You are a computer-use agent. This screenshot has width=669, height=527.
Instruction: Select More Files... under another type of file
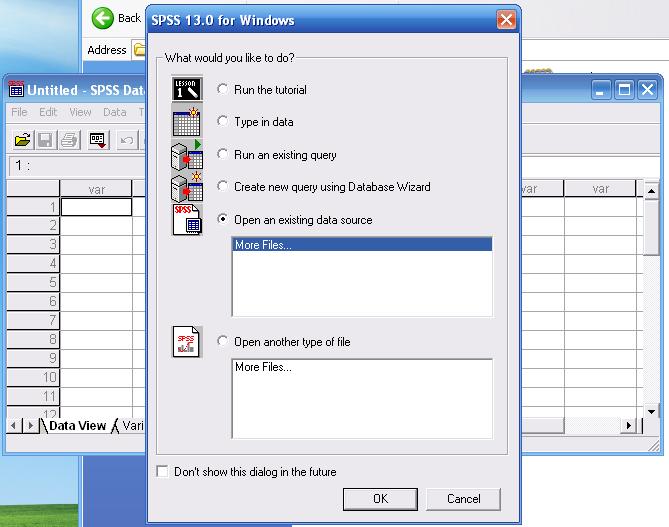pyautogui.click(x=362, y=367)
